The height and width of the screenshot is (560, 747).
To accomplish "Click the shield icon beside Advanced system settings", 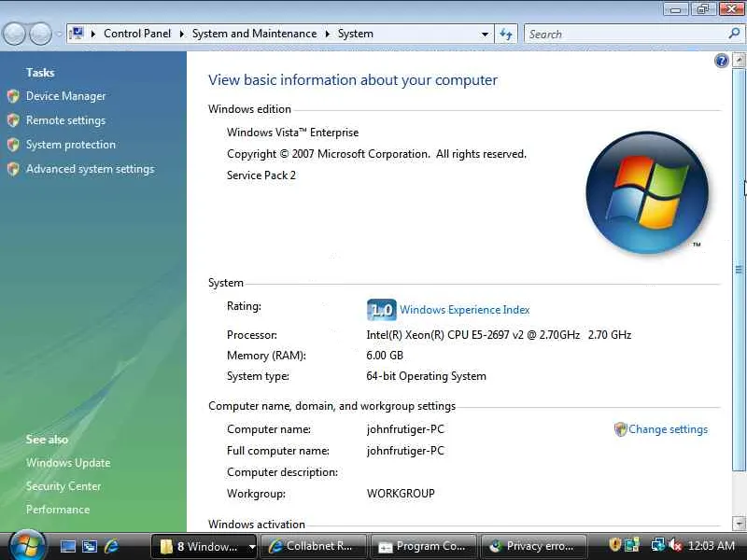I will [x=13, y=169].
